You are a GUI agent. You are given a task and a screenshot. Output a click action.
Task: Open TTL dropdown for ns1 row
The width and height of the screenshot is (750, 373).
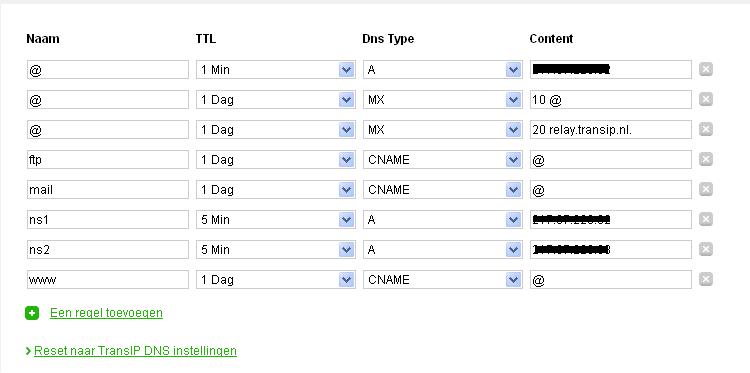point(276,219)
